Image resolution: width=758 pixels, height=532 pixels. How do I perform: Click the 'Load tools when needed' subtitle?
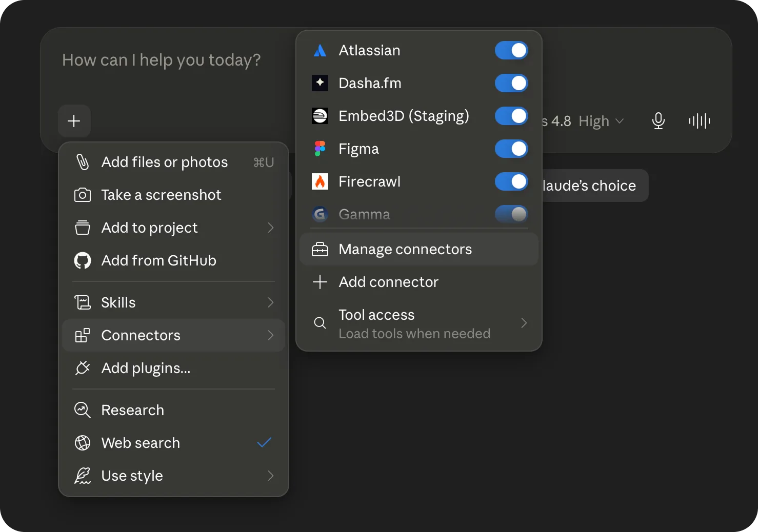point(414,334)
